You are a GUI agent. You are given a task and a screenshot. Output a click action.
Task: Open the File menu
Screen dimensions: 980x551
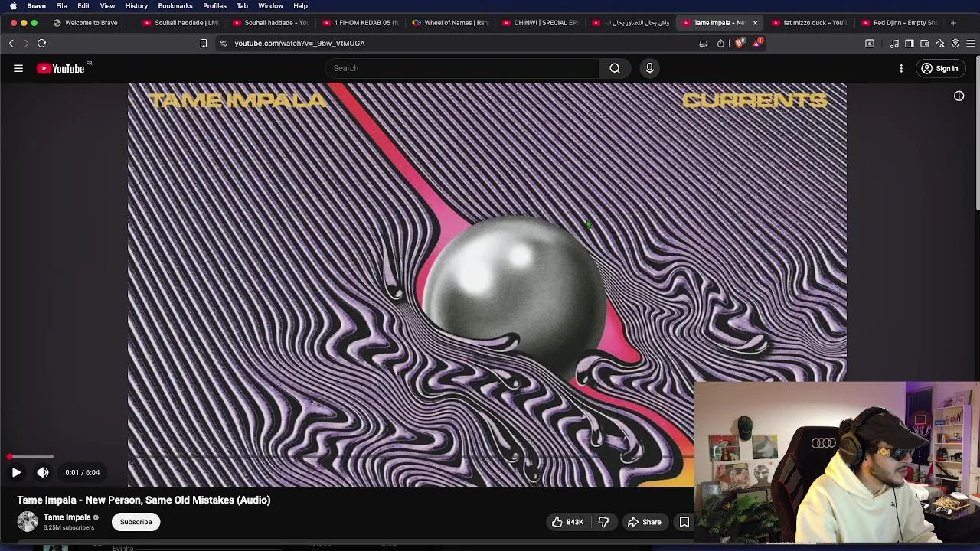61,6
